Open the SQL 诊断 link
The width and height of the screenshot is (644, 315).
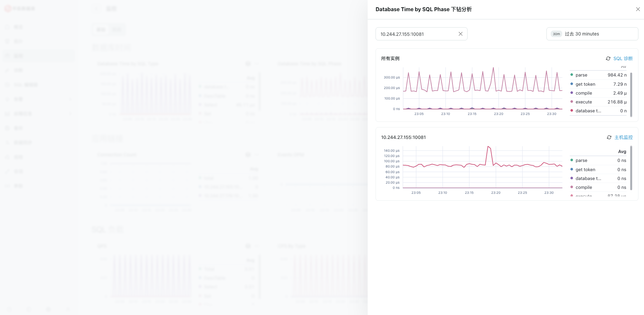point(623,58)
